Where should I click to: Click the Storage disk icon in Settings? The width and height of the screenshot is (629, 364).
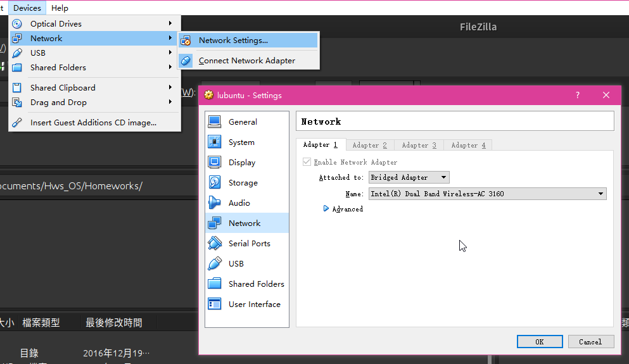tap(215, 182)
